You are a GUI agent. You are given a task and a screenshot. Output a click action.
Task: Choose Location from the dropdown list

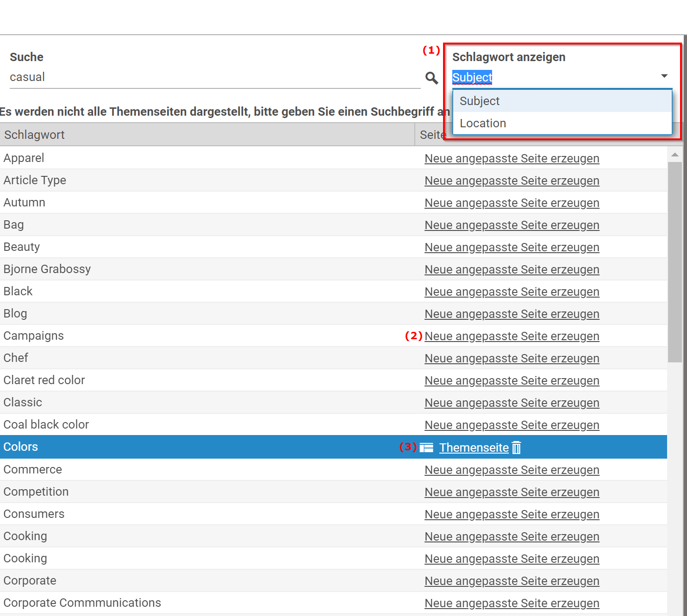483,123
